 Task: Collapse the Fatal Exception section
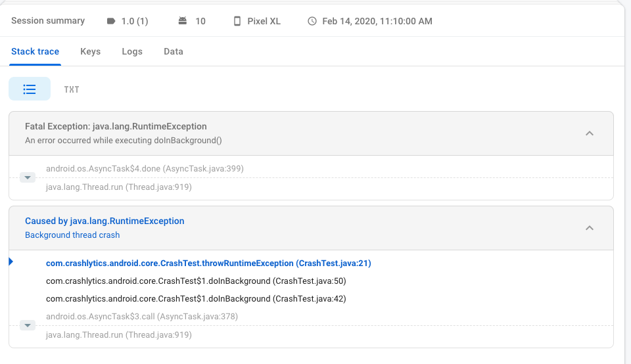tap(590, 133)
